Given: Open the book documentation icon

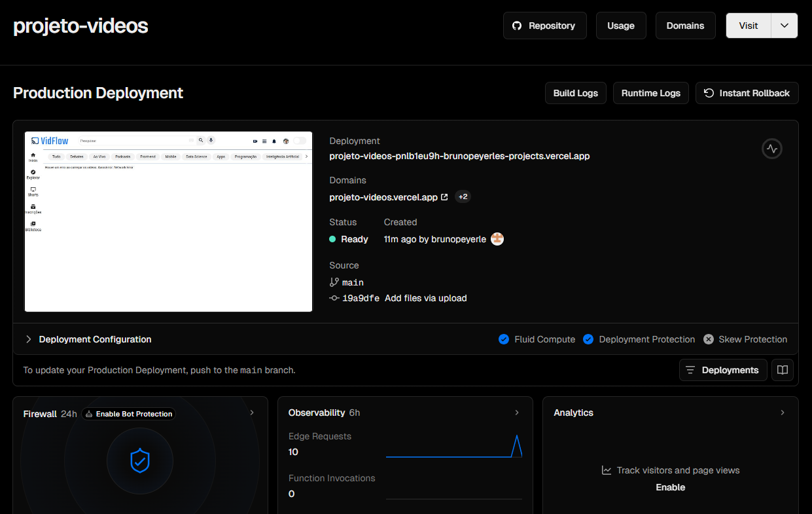Looking at the screenshot, I should tap(783, 370).
